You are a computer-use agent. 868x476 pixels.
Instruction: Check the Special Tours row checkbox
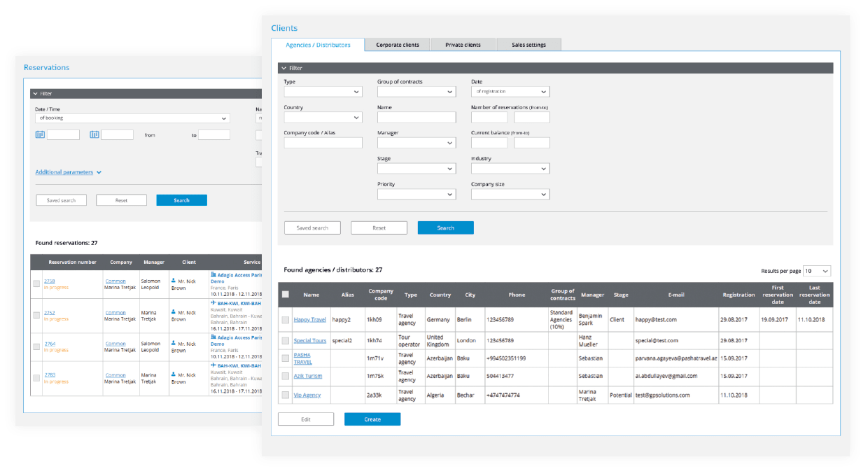click(285, 341)
